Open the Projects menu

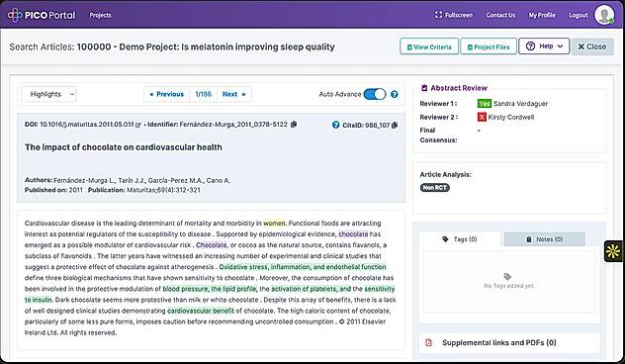tap(100, 15)
